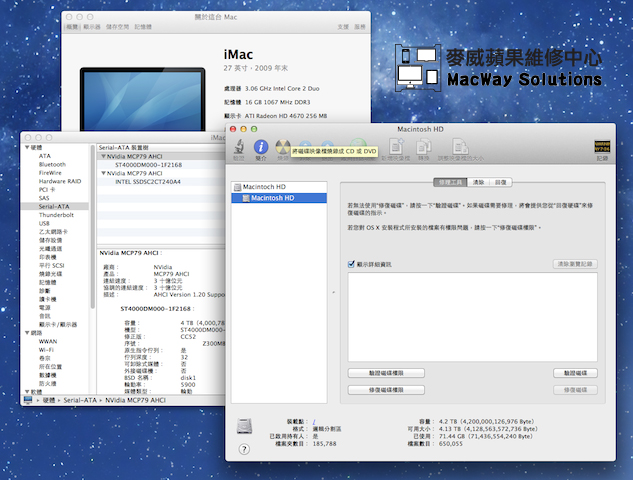The height and width of the screenshot is (480, 633).
Task: Select INTEL SSDSC2CT240A4 in the Serial-ATA tree
Action: pos(148,182)
